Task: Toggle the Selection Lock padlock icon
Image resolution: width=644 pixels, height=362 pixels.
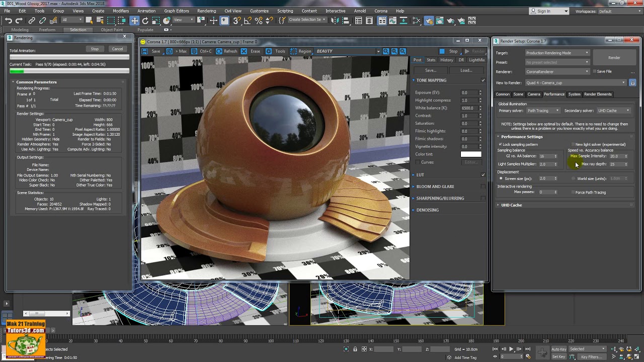Action: (355, 349)
